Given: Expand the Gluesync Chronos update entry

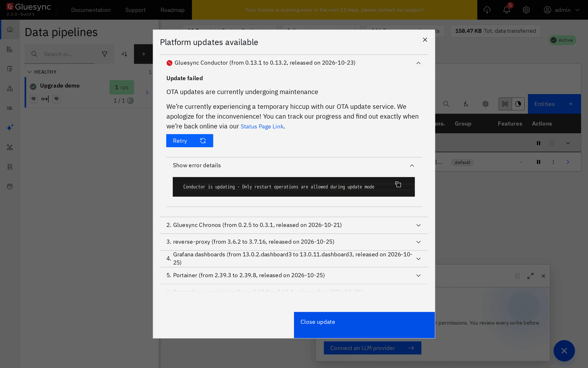Looking at the screenshot, I should pos(294,225).
